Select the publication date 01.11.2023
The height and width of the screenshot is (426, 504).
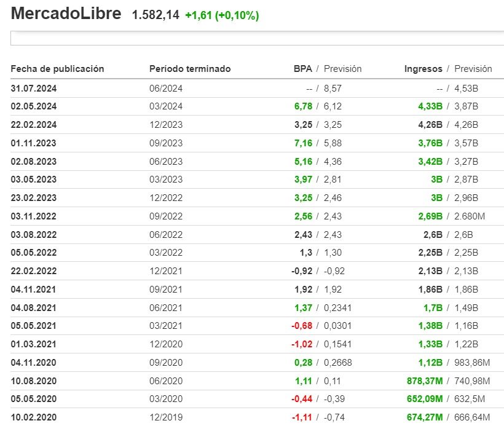34,143
